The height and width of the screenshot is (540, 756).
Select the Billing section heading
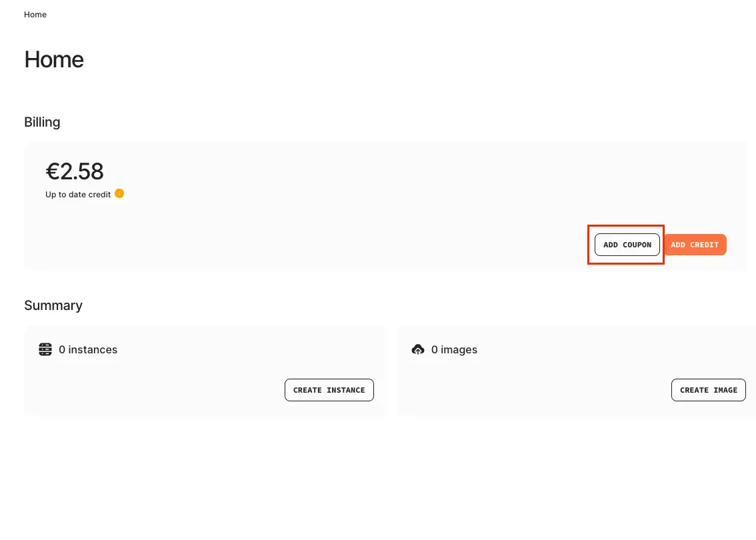[42, 122]
